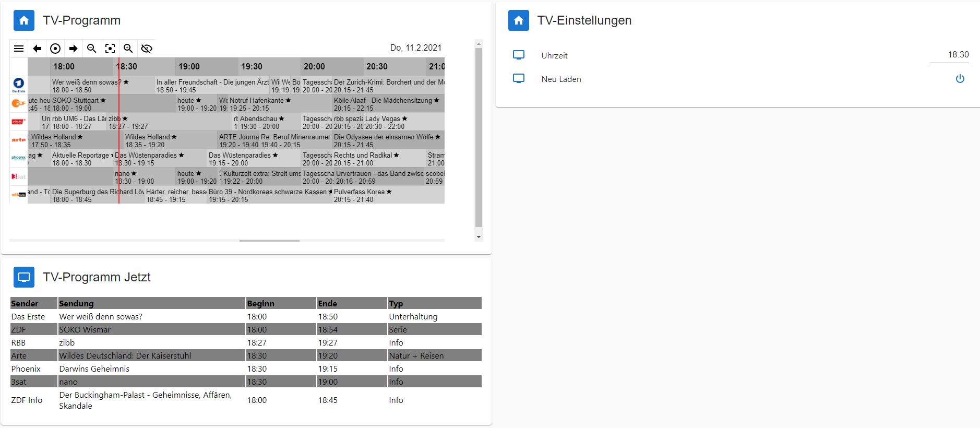Jump to now with the target icon

pyautogui.click(x=55, y=49)
